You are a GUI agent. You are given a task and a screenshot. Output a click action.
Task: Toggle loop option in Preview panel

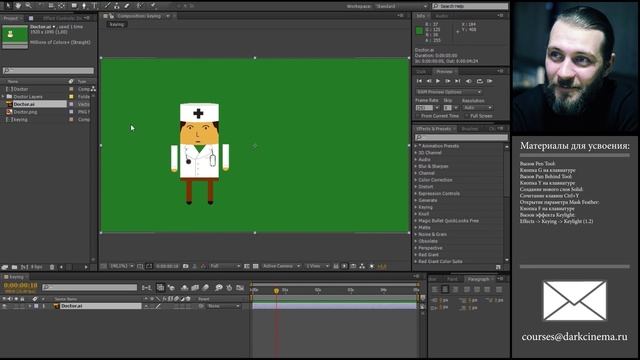click(480, 81)
